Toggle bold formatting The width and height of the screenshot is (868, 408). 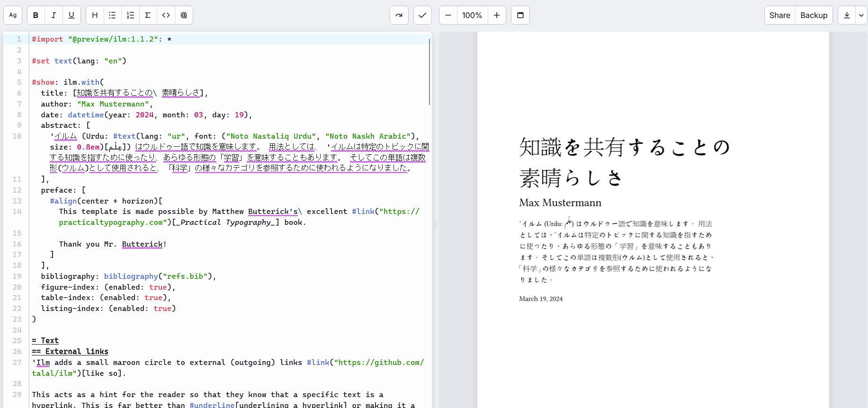coord(36,15)
